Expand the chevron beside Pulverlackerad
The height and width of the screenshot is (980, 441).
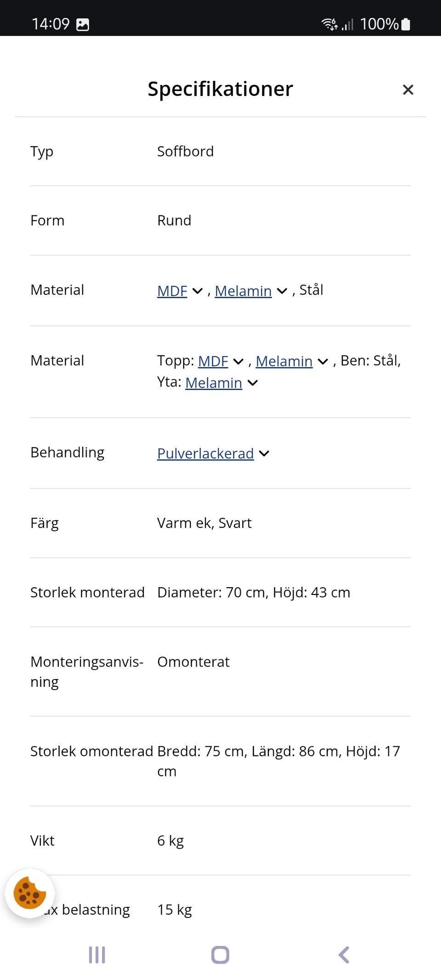tap(264, 453)
